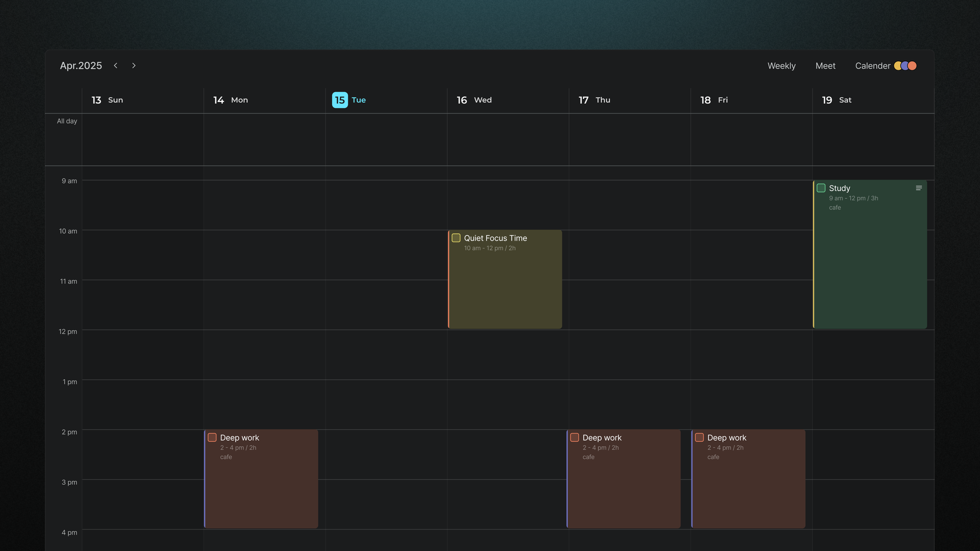Screen dimensions: 980x551
Task: Open the Meet tab
Action: [826, 66]
